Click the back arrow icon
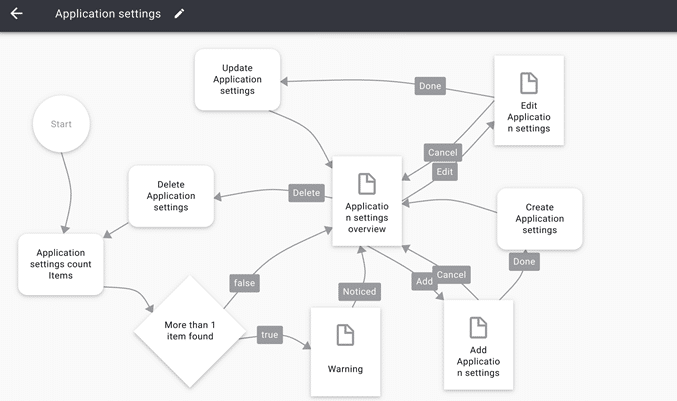 [16, 13]
